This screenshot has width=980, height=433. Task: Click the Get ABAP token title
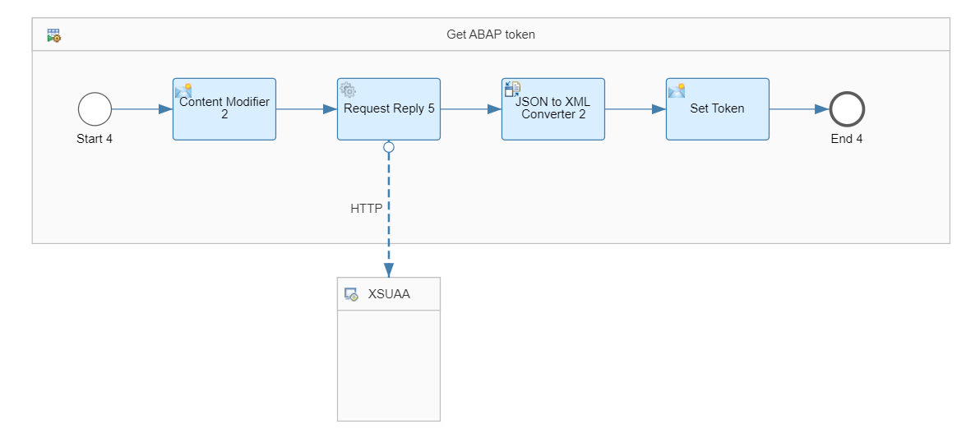(491, 35)
